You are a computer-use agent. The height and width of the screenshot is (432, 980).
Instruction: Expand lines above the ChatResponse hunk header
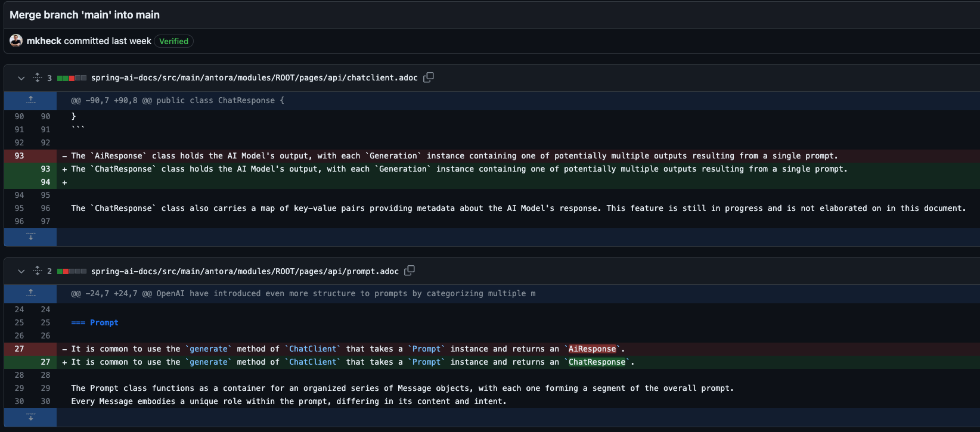pos(30,100)
